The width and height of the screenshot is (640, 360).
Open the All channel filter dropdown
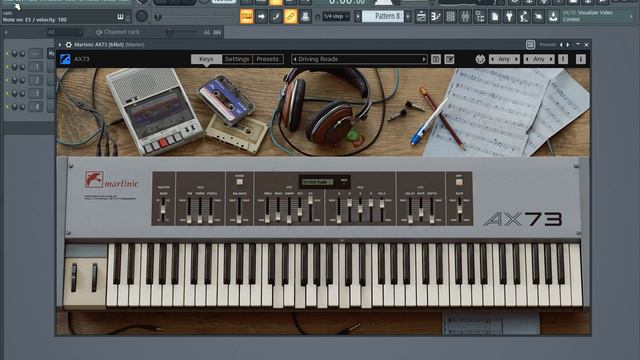pyautogui.click(x=64, y=32)
